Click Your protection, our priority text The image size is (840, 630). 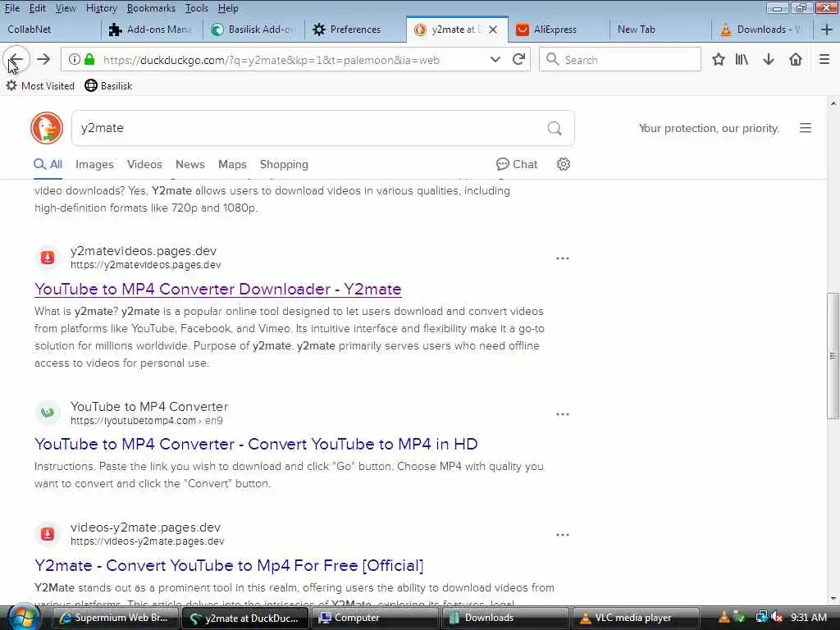coord(709,128)
